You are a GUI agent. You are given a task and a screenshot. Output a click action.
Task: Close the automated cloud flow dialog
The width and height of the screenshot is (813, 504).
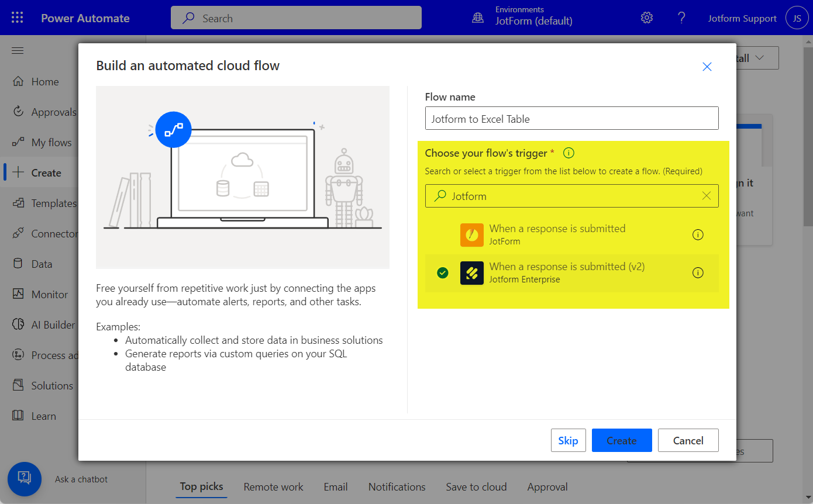(707, 67)
